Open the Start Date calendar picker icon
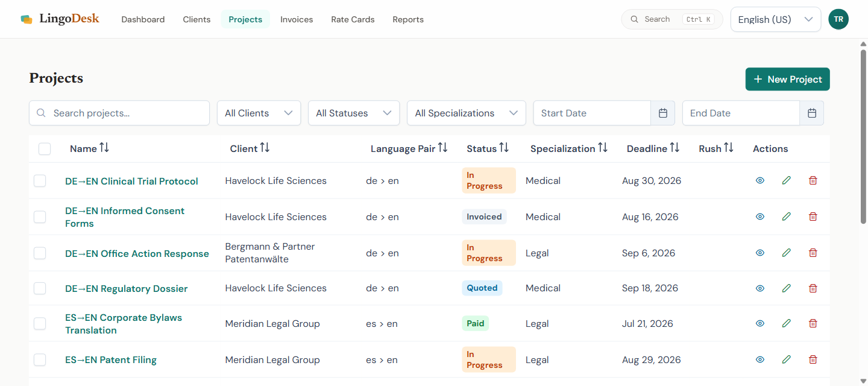This screenshot has height=386, width=868. pyautogui.click(x=663, y=113)
